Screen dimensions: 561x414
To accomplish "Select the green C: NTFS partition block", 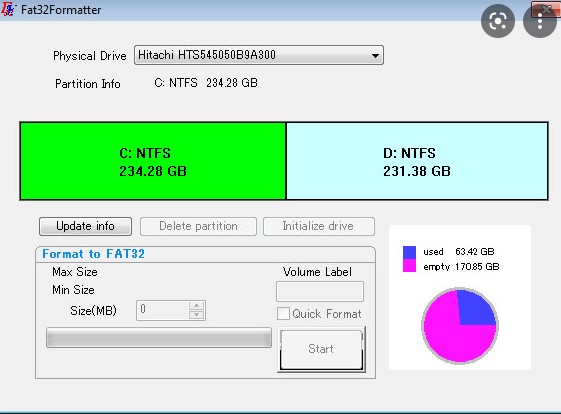I will 153,161.
